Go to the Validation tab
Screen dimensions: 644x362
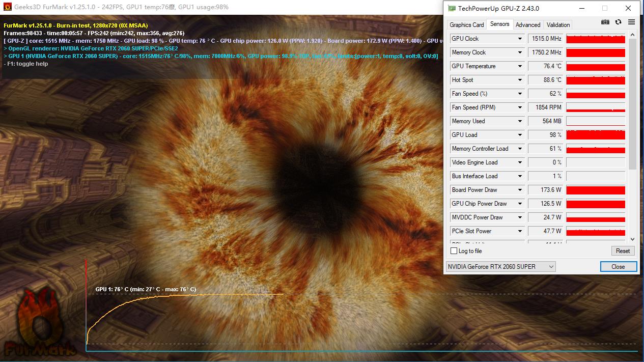(x=558, y=24)
